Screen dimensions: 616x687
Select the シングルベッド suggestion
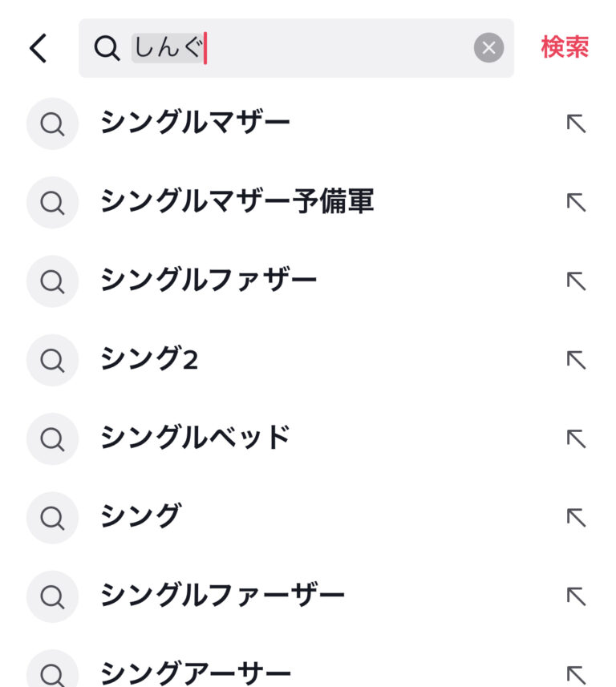pyautogui.click(x=195, y=438)
